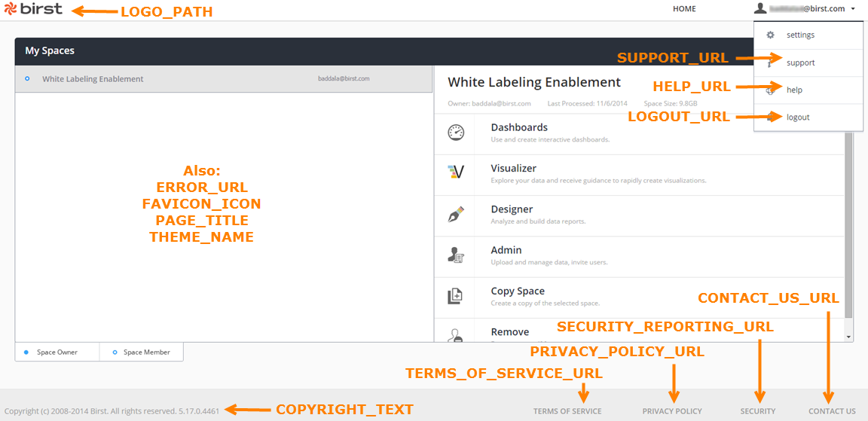Screen dimensions: 868x421
Task: Click the Dashboards gauge icon
Action: tap(456, 133)
